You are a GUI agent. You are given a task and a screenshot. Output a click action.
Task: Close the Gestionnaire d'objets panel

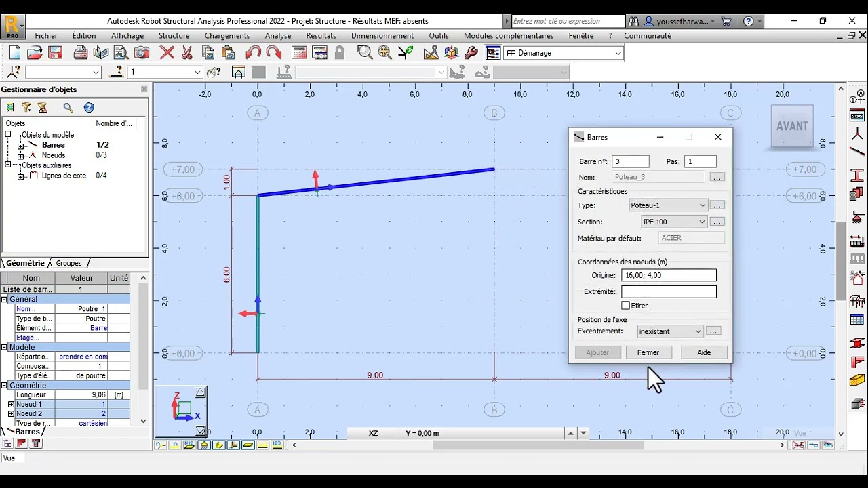click(144, 89)
